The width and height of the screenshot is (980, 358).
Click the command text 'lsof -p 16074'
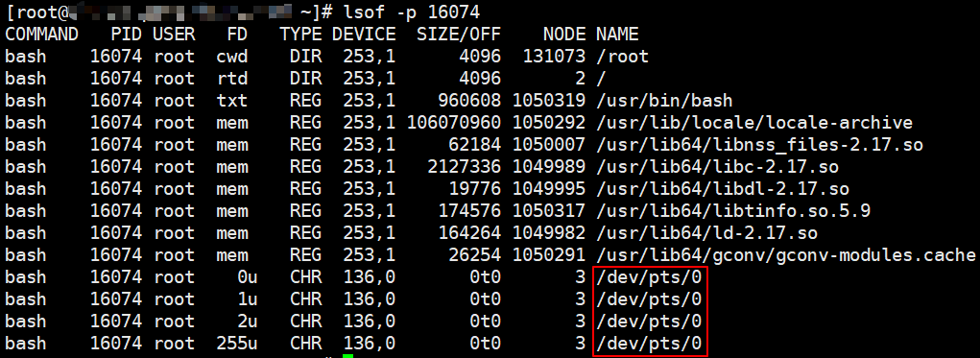pyautogui.click(x=412, y=12)
